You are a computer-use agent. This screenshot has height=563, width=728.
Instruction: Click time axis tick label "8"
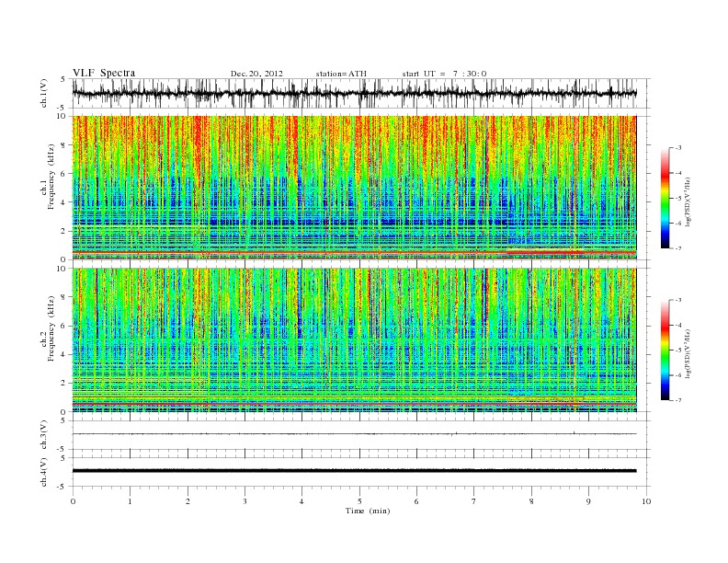531,501
